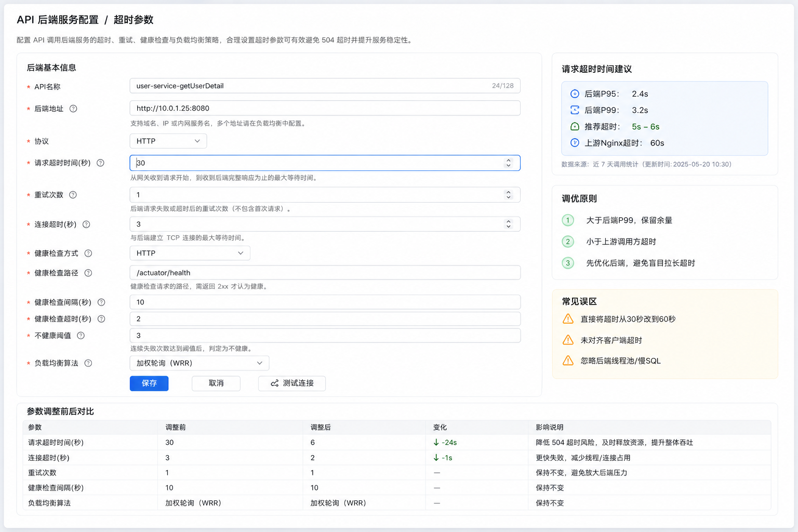798x532 pixels.
Task: Click the help icon beside 重试次数 form label
Action: coord(73,195)
